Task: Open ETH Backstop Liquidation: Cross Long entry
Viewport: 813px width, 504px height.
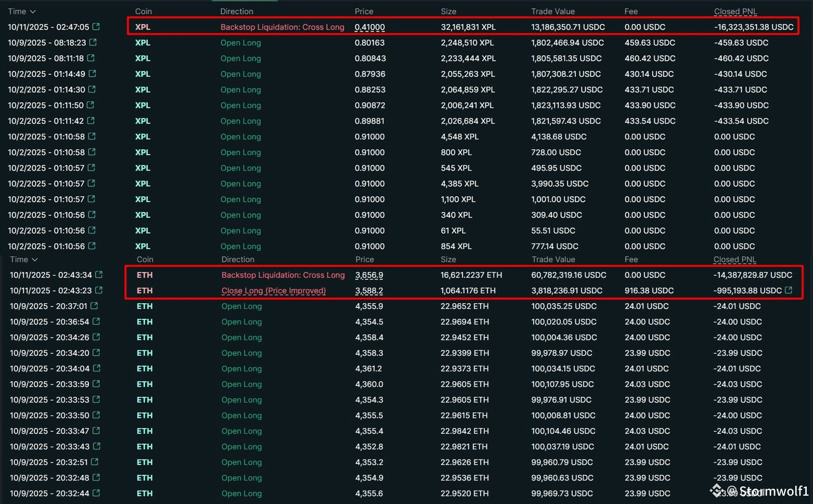Action: 283,275
